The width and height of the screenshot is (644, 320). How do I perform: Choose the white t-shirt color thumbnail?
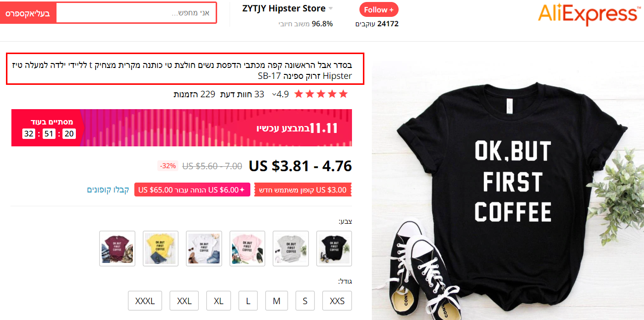click(x=204, y=248)
